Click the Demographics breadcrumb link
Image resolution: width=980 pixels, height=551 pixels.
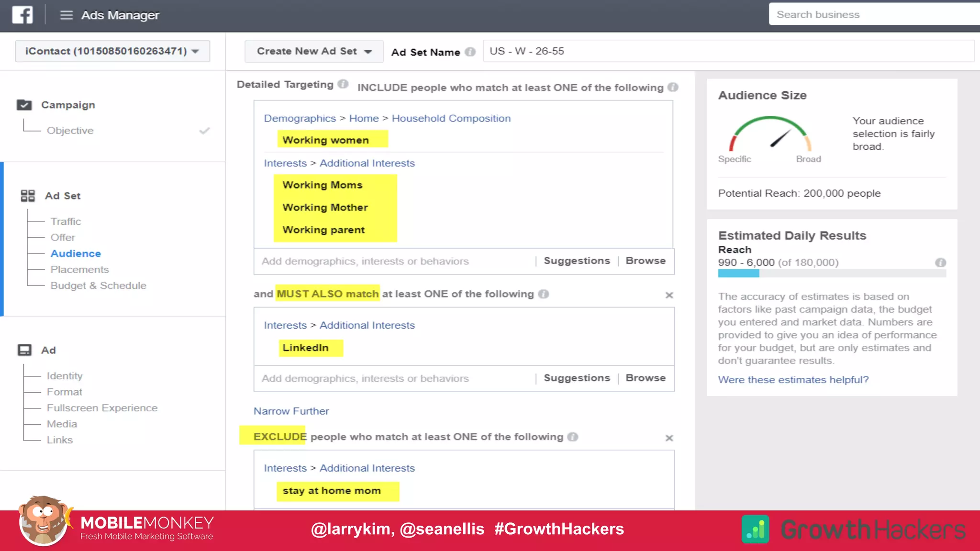(300, 118)
